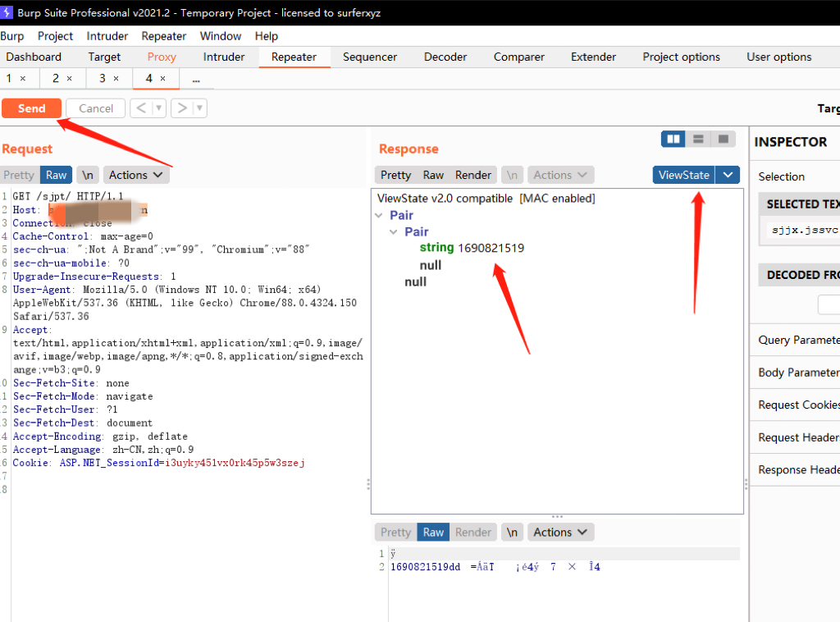Toggle \n in lower response viewer
This screenshot has height=622, width=840.
tap(512, 533)
